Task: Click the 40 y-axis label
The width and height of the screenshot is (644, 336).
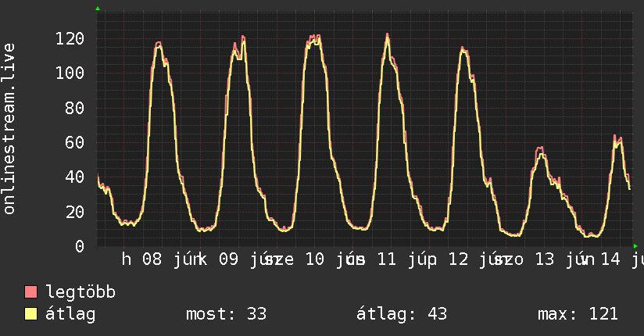Action: coord(75,177)
